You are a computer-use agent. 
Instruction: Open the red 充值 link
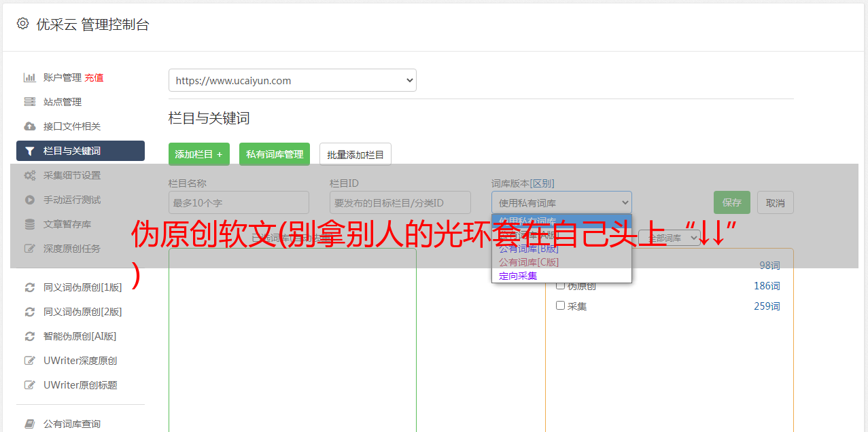(x=94, y=77)
